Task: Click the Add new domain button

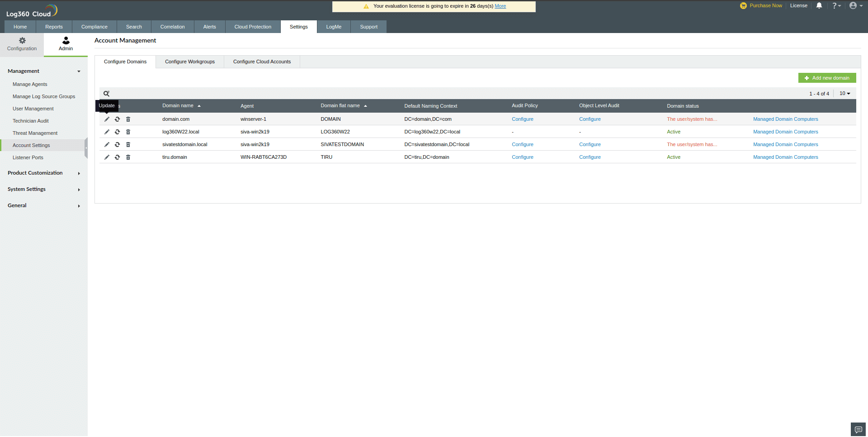Action: pyautogui.click(x=827, y=78)
